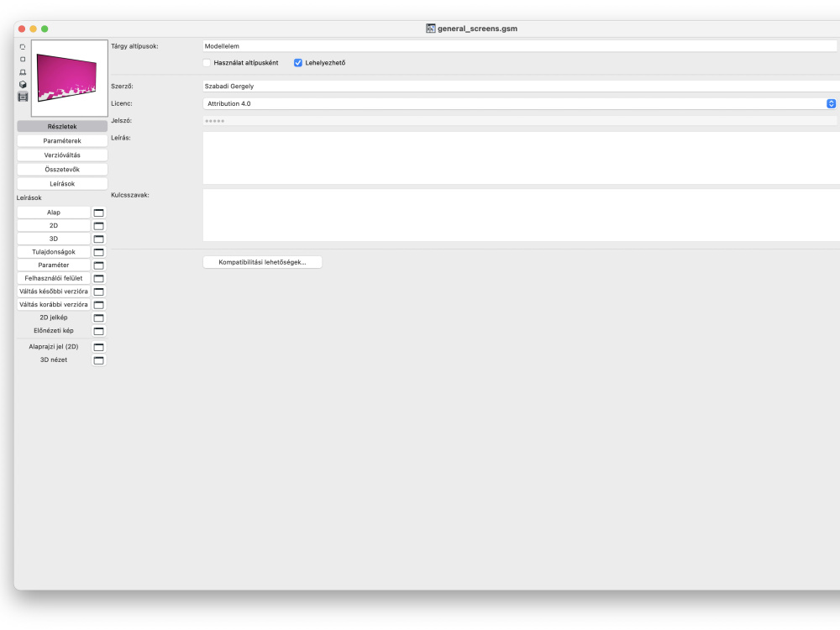840x630 pixels.
Task: Open Váltás későbbi verzióra window icon
Action: point(98,291)
